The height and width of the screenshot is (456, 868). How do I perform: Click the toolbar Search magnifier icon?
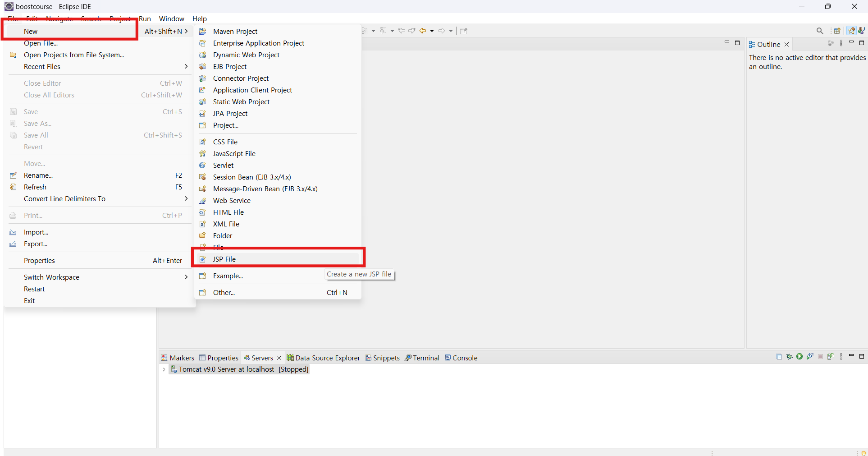pos(820,31)
